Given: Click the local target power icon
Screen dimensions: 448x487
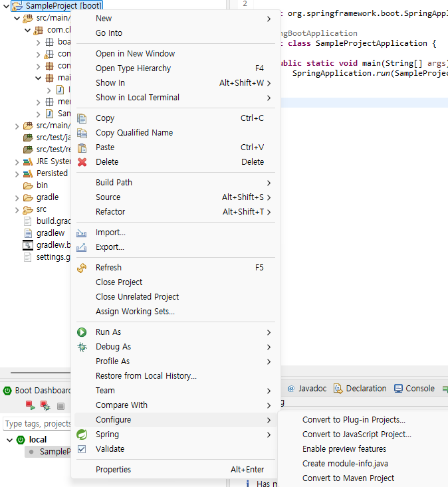Looking at the screenshot, I should point(21,440).
